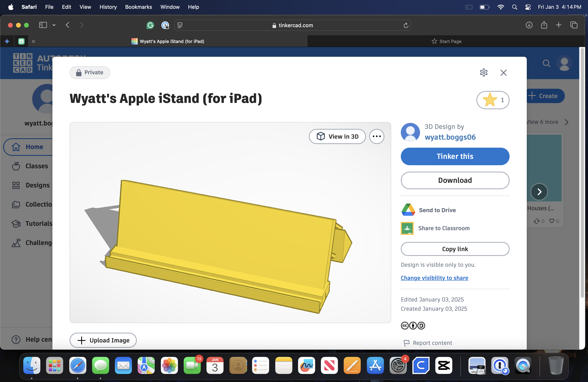Click the Grammarly extension icon

pos(150,25)
